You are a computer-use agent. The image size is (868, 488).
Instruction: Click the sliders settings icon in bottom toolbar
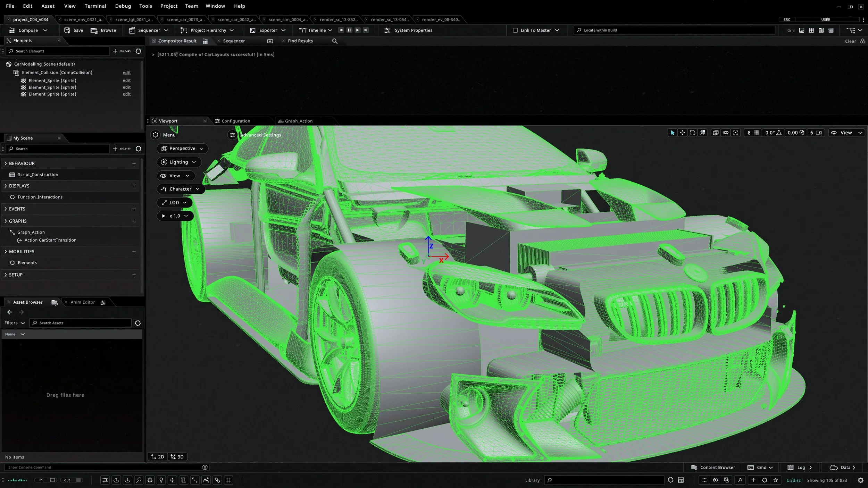(105, 480)
